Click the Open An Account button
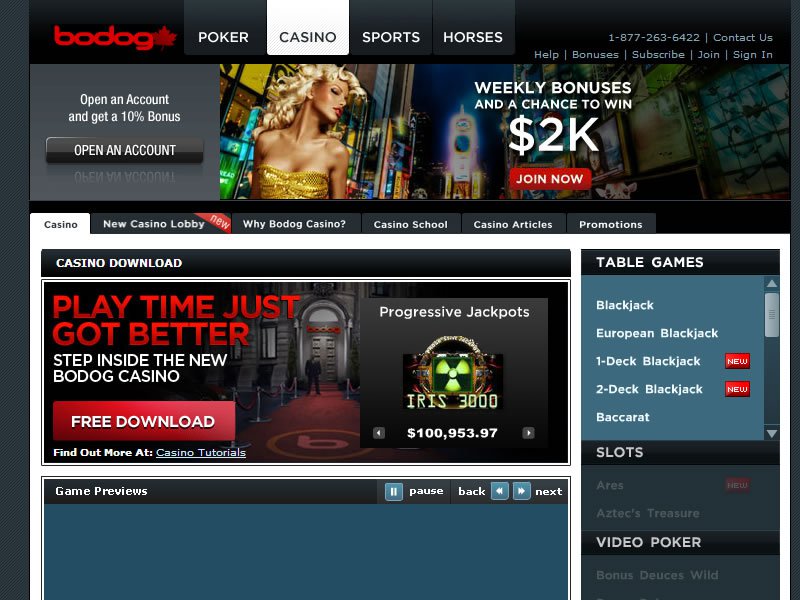 124,150
